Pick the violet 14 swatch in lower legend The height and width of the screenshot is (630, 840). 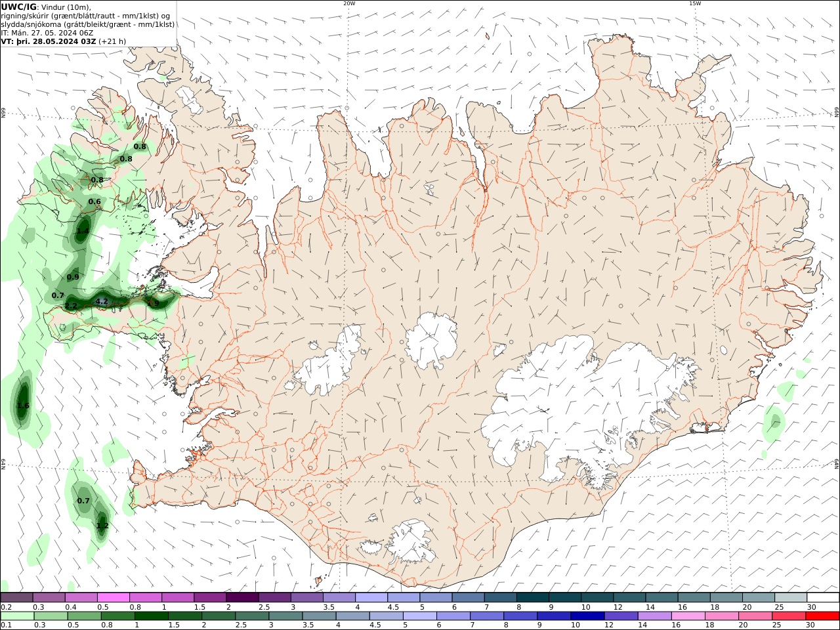(654, 616)
